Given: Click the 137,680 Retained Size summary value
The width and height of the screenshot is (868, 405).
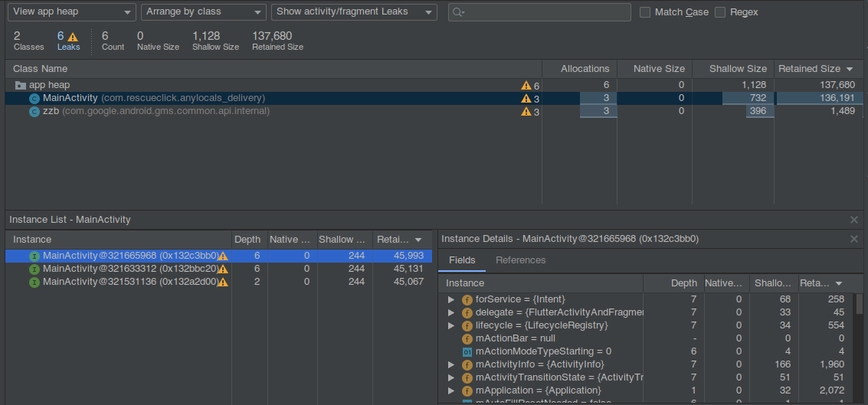Looking at the screenshot, I should tap(272, 36).
